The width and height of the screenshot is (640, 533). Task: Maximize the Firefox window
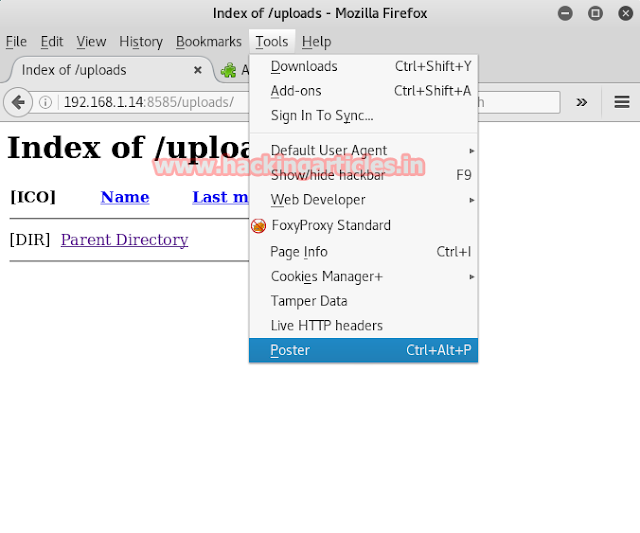(595, 13)
